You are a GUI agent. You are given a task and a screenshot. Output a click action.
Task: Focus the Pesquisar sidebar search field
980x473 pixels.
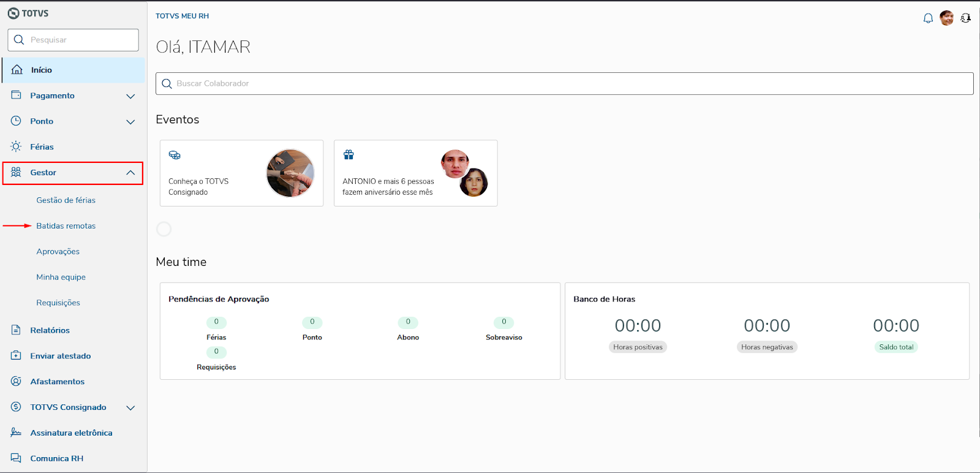coord(73,40)
